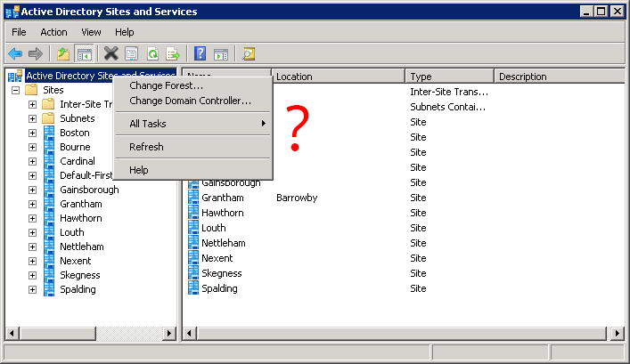Click the Subnets folder icon in tree
630x364 pixels.
[x=48, y=118]
